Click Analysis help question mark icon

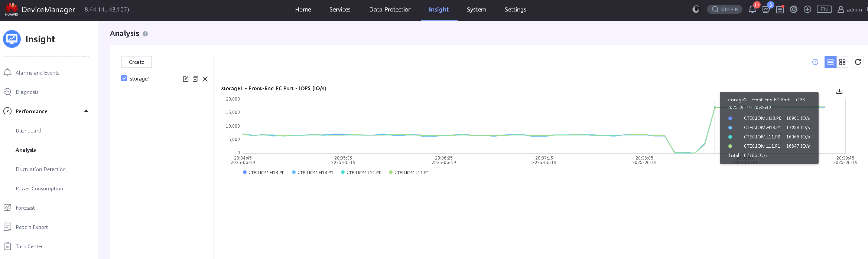tap(145, 34)
